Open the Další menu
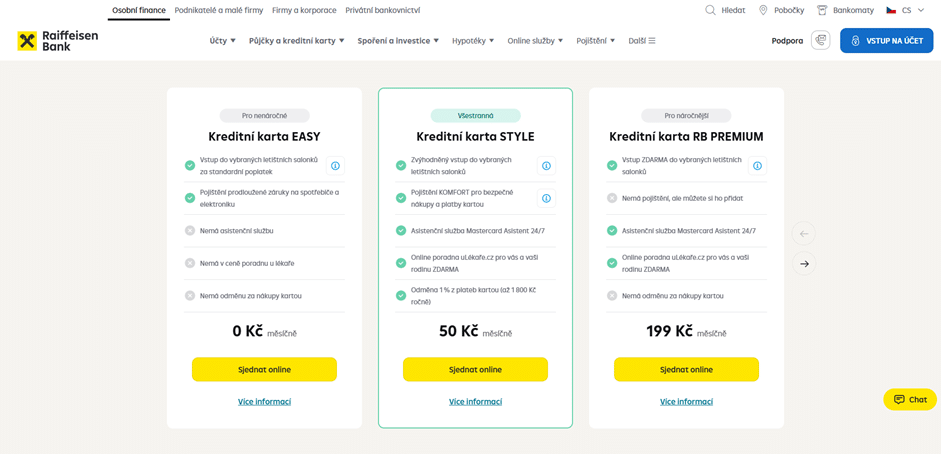This screenshot has width=941, height=454. coord(642,41)
